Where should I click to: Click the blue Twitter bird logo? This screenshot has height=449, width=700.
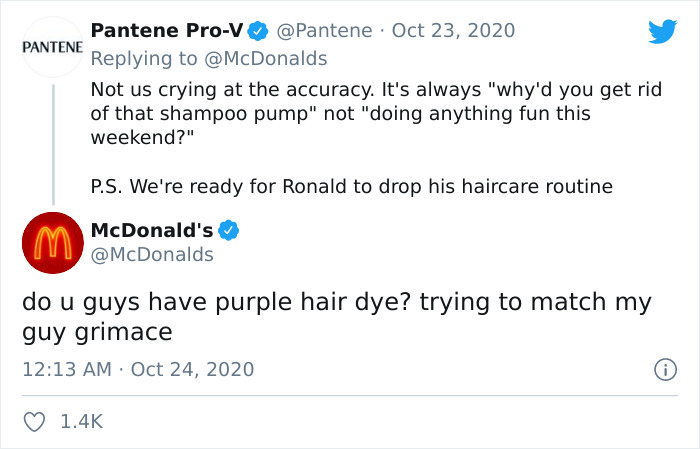pyautogui.click(x=662, y=32)
